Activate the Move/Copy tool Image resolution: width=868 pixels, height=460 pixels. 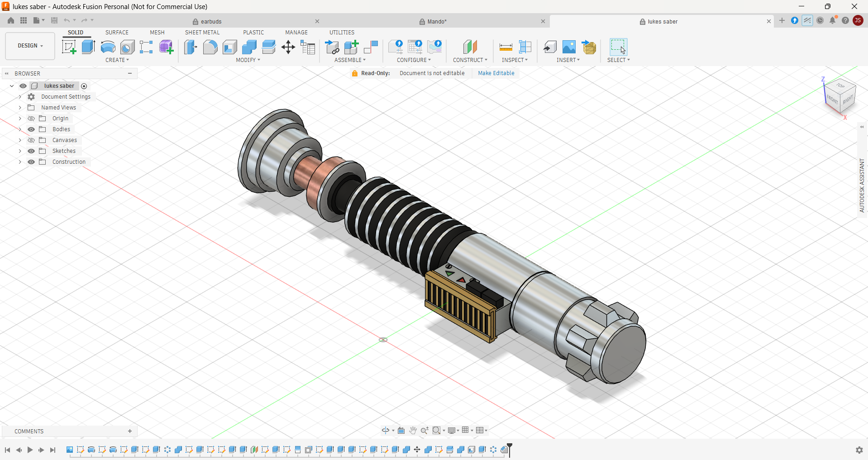pyautogui.click(x=288, y=47)
